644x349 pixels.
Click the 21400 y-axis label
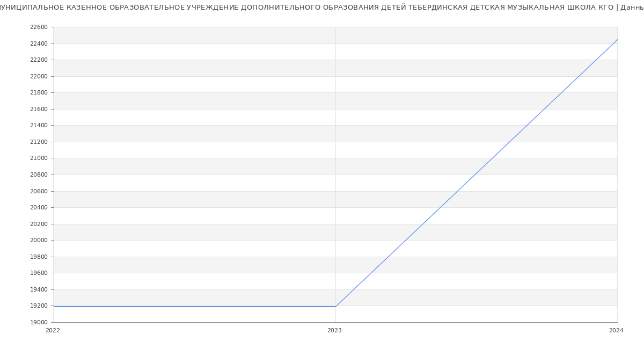point(39,126)
